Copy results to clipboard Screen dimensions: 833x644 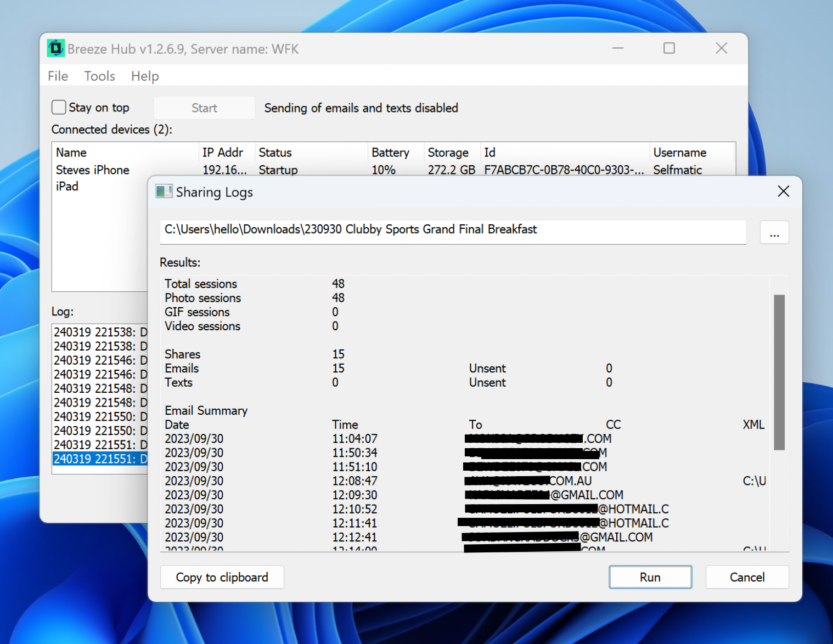pyautogui.click(x=222, y=577)
